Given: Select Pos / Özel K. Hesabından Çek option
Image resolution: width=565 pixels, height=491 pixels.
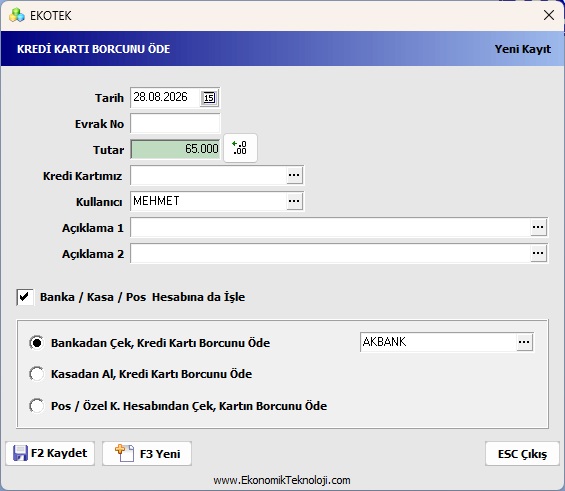Looking at the screenshot, I should click(37, 406).
